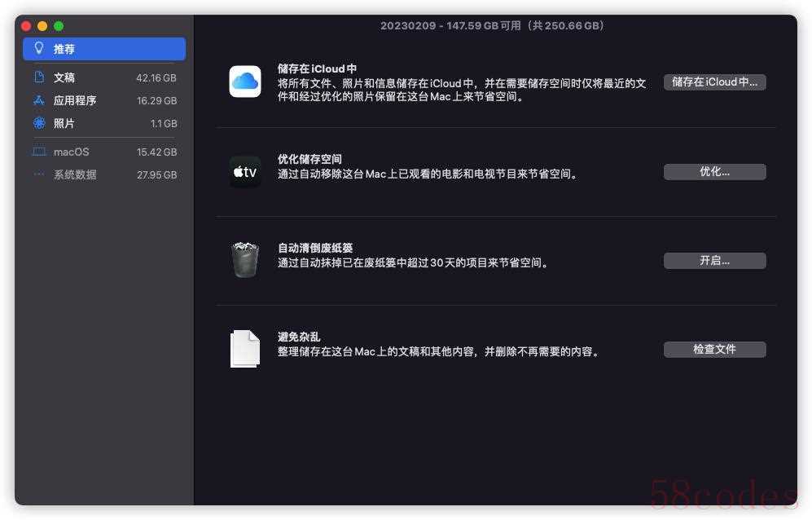The width and height of the screenshot is (812, 520).
Task: Open the 应用程序 category
Action: 104,100
